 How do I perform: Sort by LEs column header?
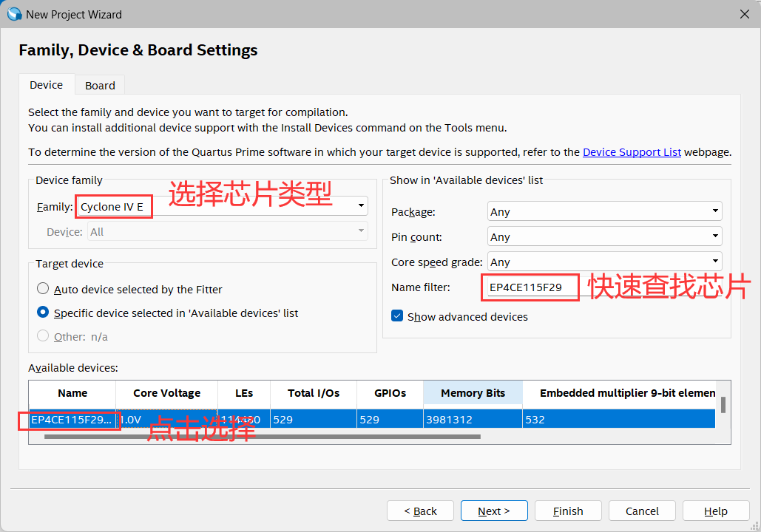tap(243, 393)
